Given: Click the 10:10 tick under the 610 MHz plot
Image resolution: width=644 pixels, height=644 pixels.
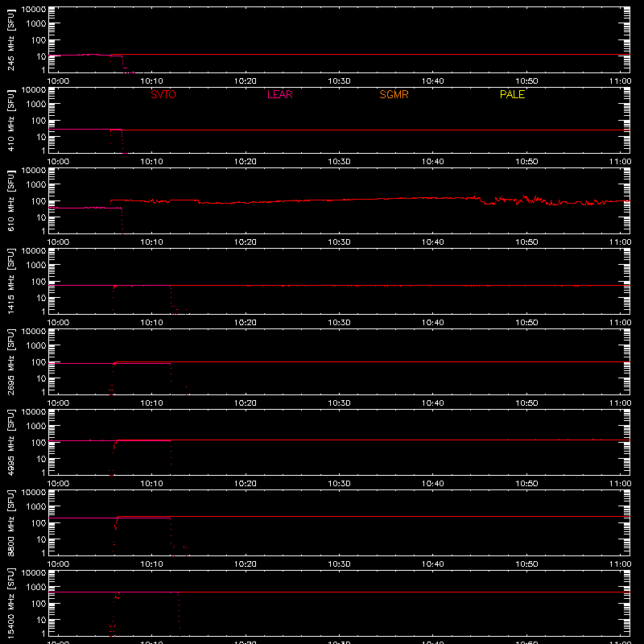Looking at the screenshot, I should click(151, 242).
